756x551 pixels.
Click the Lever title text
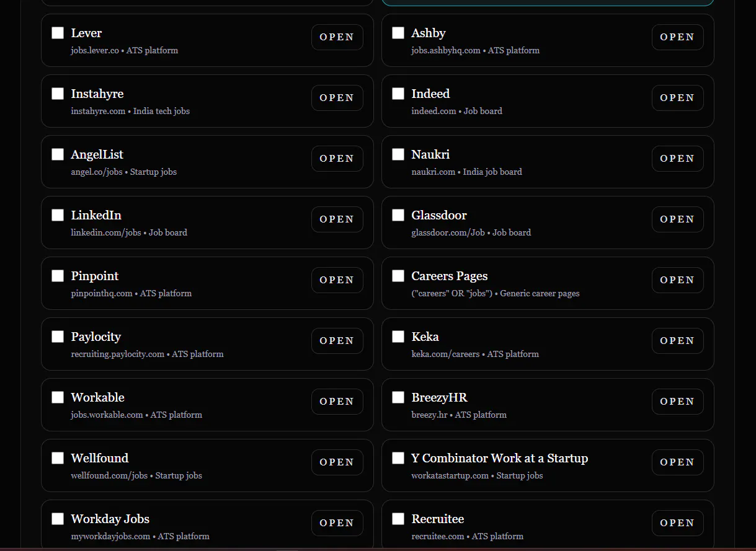[86, 33]
